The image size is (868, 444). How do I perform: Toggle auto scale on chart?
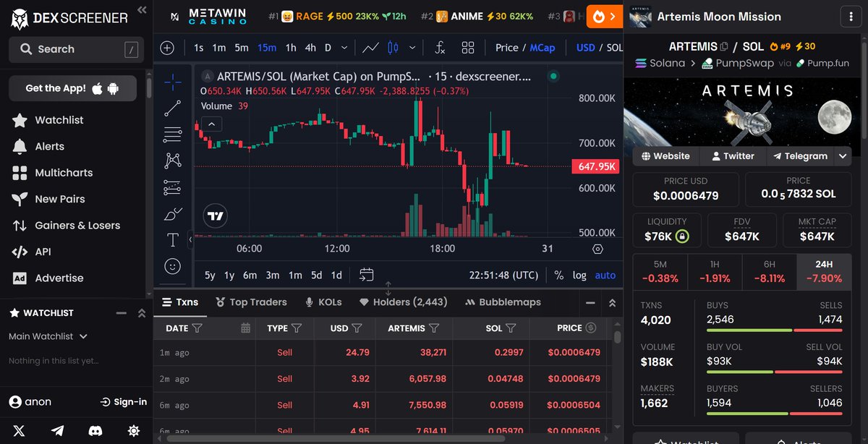[605, 275]
